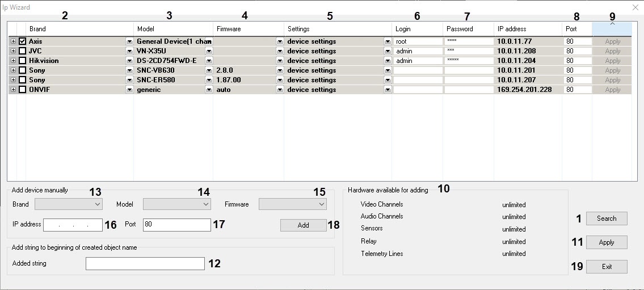Viewport: 644px width, 290px height.
Task: Click the Settings column header
Action: [338, 29]
